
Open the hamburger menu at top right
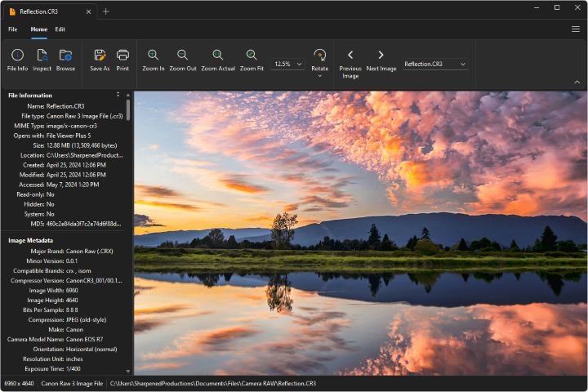coord(576,29)
